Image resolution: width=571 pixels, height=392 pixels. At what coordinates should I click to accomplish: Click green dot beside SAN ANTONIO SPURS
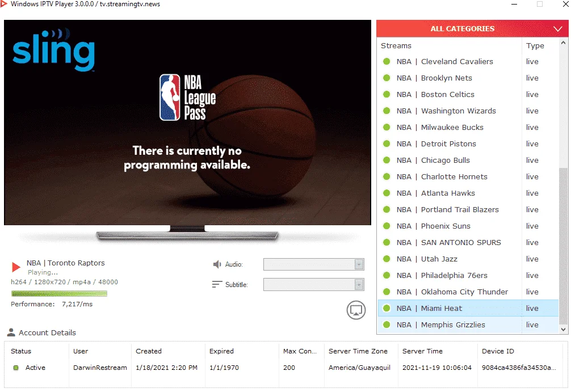(387, 242)
